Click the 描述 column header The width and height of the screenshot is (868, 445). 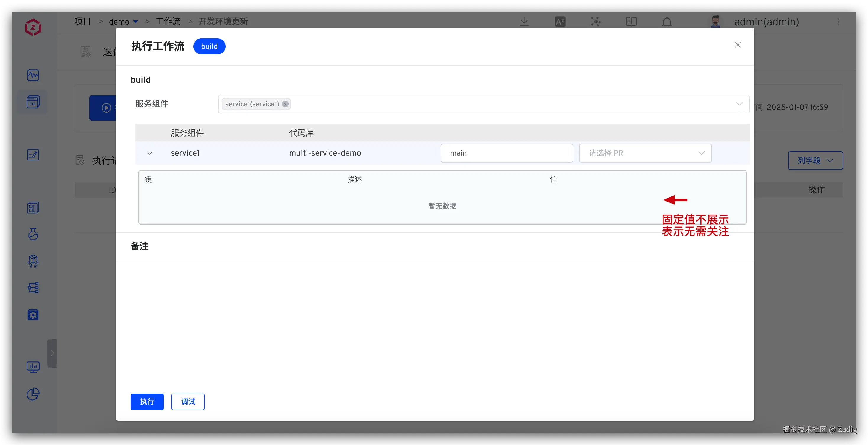tap(354, 180)
